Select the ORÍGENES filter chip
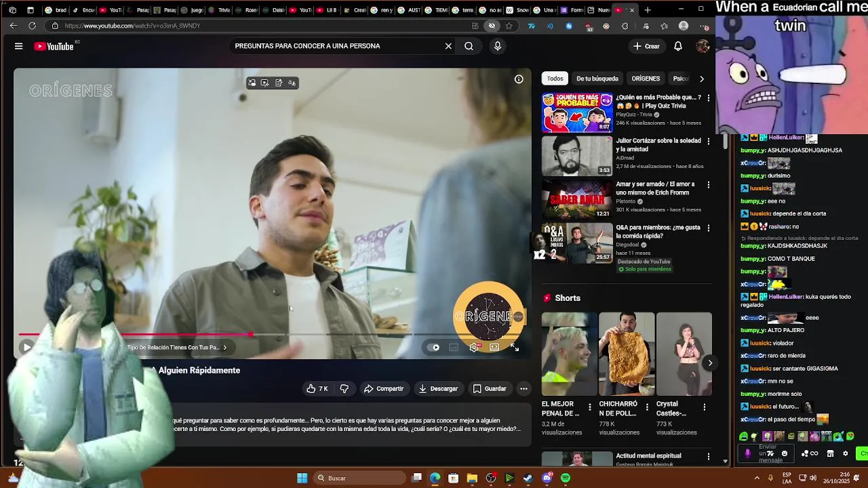 646,79
